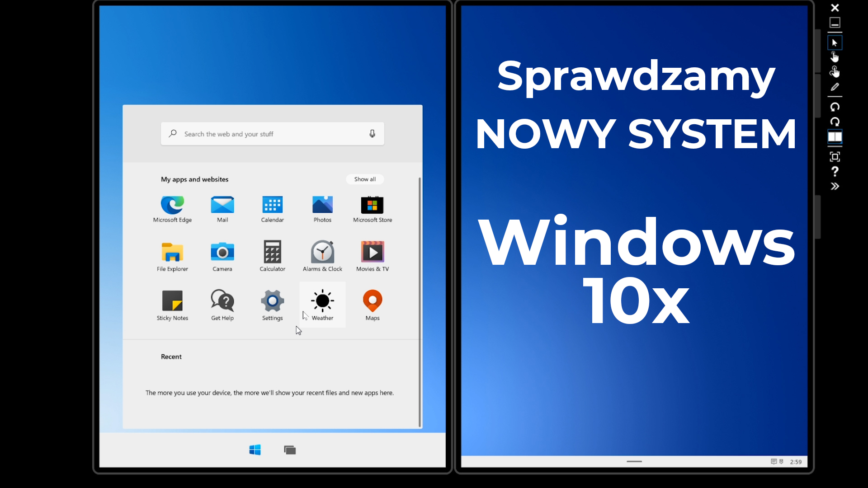Select single-touch input mode in emulator toolbar

click(835, 57)
